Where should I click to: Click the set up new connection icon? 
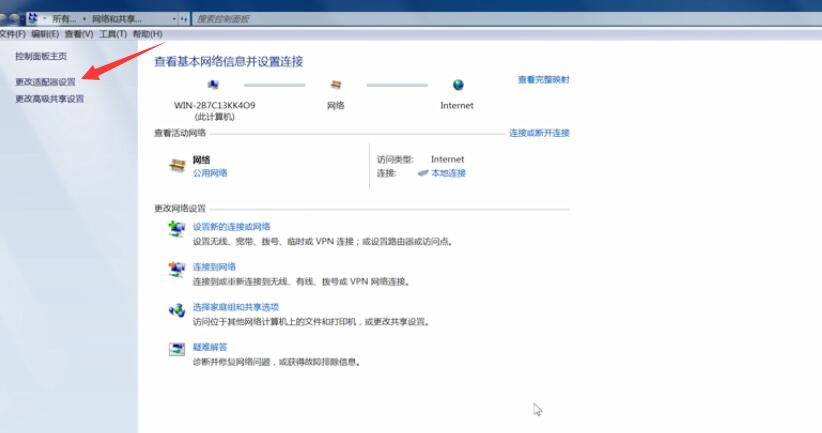(x=177, y=229)
